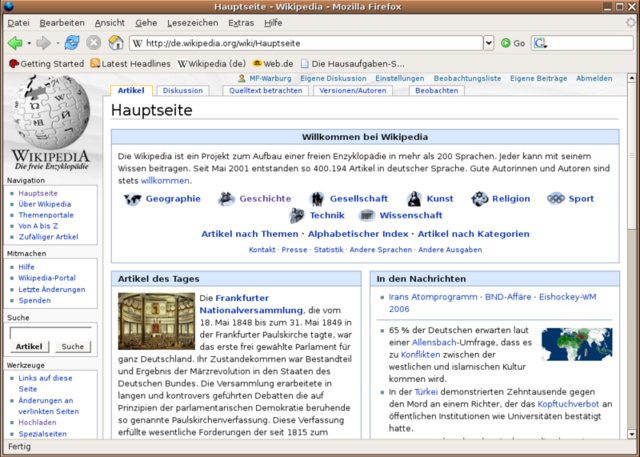Click inside the URL address field
The image size is (640, 457).
(306, 43)
